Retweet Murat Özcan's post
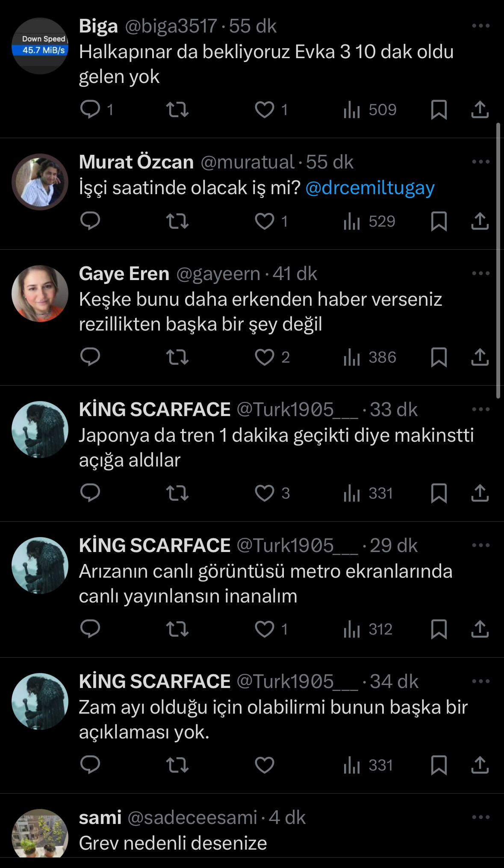 pos(177,221)
